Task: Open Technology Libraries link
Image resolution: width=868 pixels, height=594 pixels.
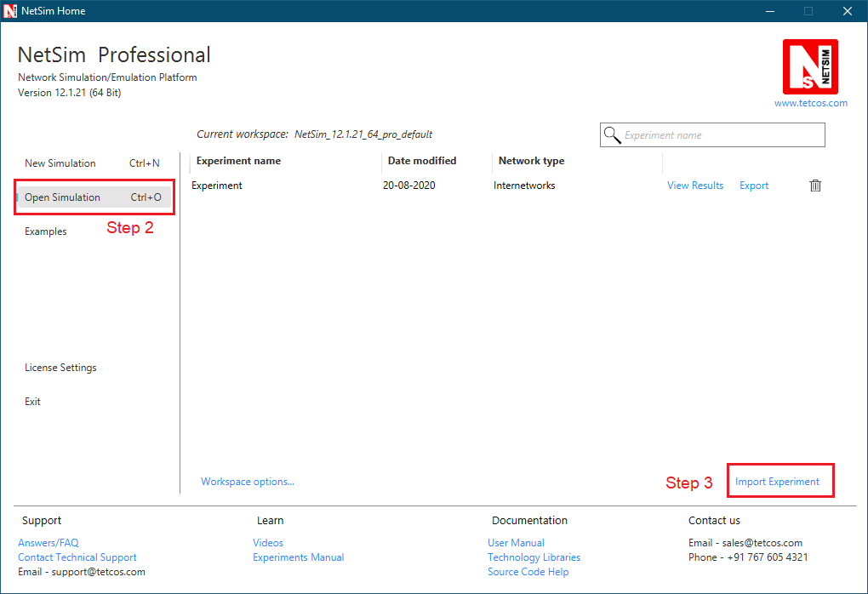Action: [x=534, y=557]
